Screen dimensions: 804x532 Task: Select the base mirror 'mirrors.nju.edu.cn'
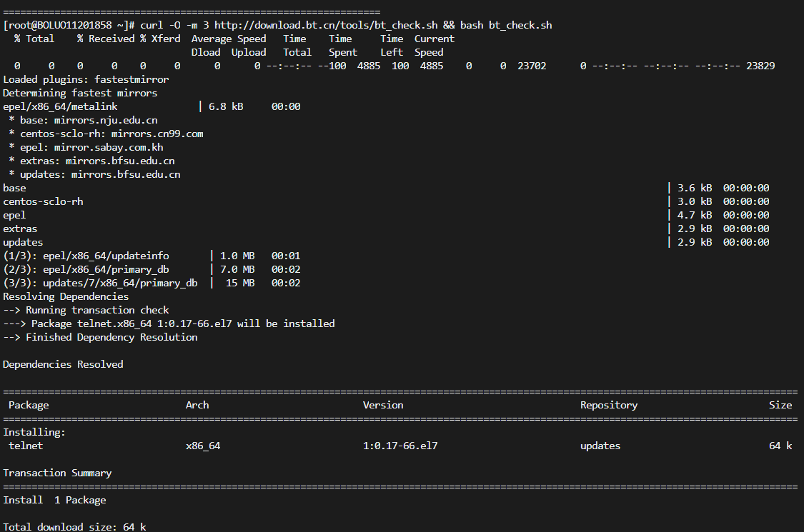tap(106, 121)
